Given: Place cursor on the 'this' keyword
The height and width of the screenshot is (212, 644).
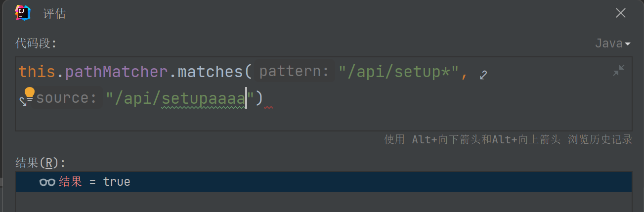Looking at the screenshot, I should [37, 72].
